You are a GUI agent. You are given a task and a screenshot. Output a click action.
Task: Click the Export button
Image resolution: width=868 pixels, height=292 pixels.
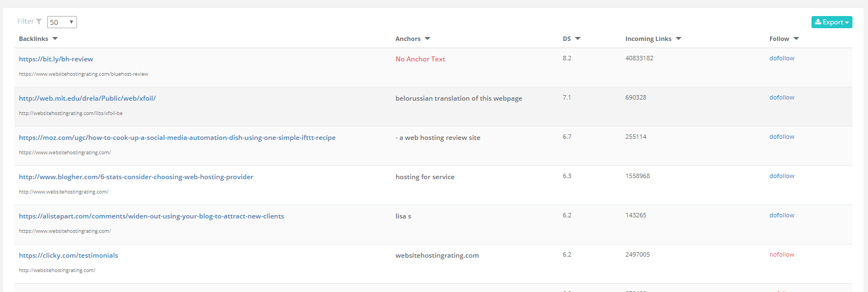pos(831,22)
